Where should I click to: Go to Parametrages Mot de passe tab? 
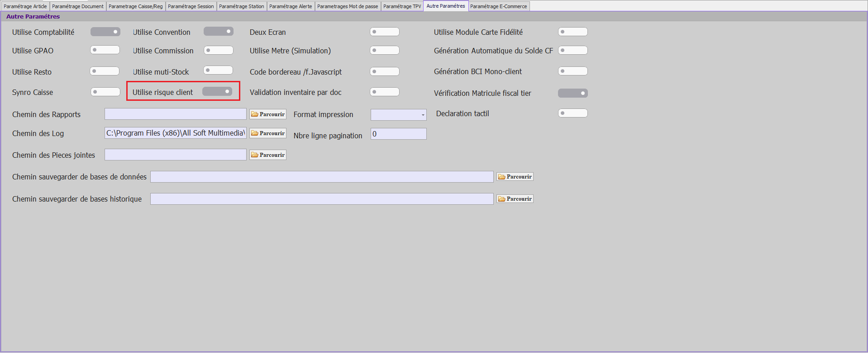click(348, 6)
